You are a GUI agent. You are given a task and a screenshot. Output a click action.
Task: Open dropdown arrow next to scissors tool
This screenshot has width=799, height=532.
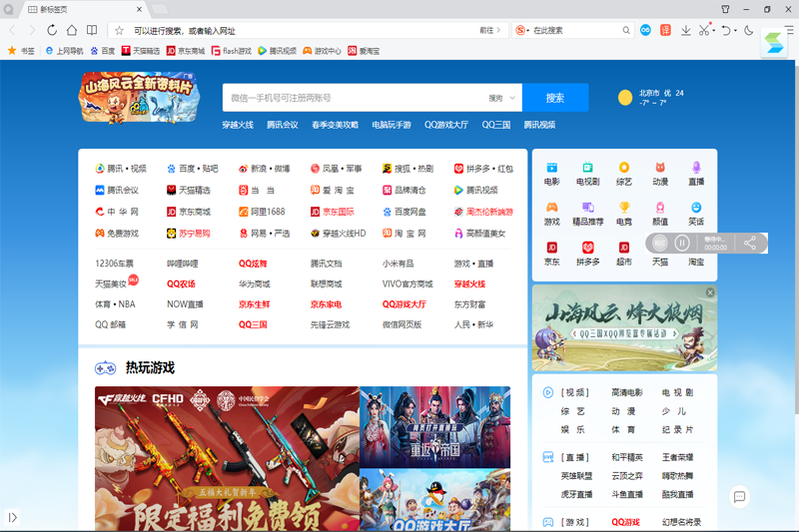[x=713, y=31]
